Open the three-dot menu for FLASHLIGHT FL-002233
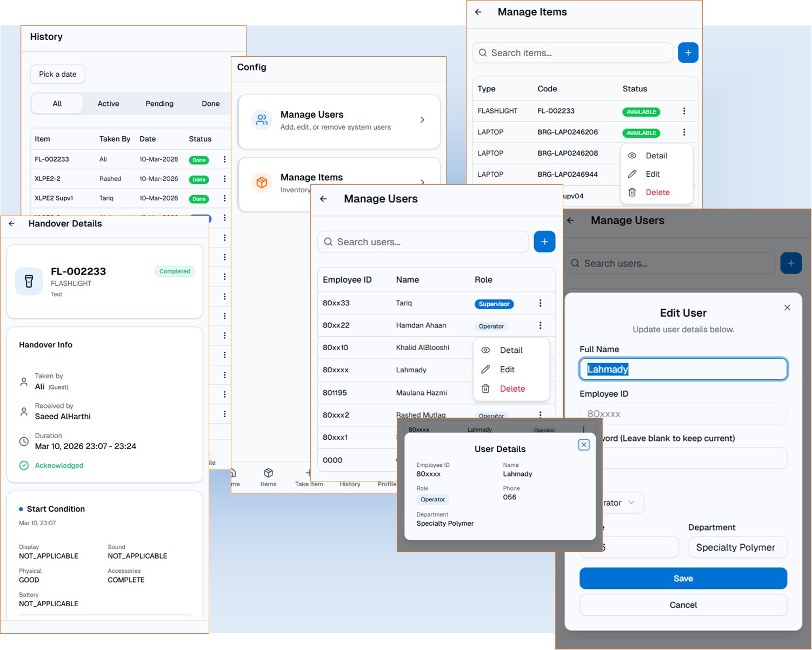812x650 pixels. point(684,111)
